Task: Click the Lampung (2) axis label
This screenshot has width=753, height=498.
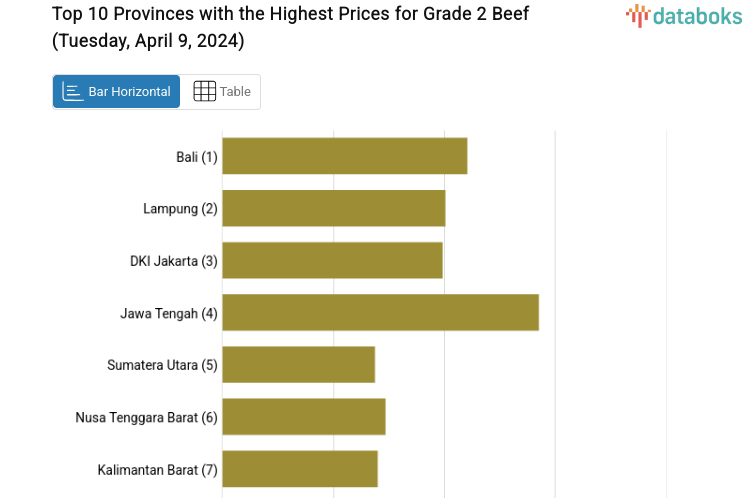Action: click(180, 209)
